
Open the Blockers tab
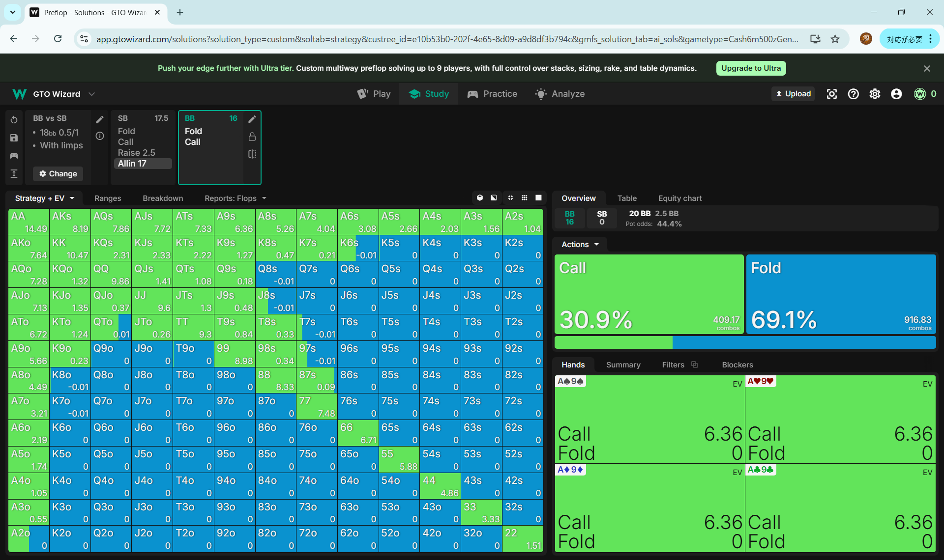click(737, 364)
